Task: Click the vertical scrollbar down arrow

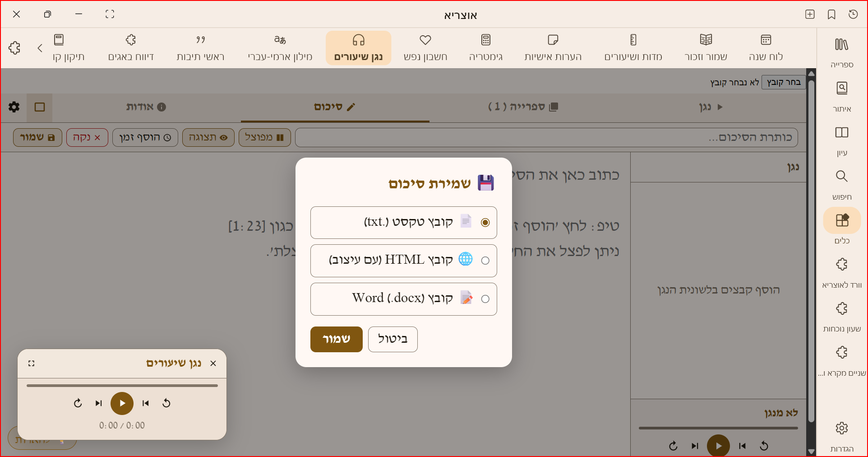Action: point(811,451)
